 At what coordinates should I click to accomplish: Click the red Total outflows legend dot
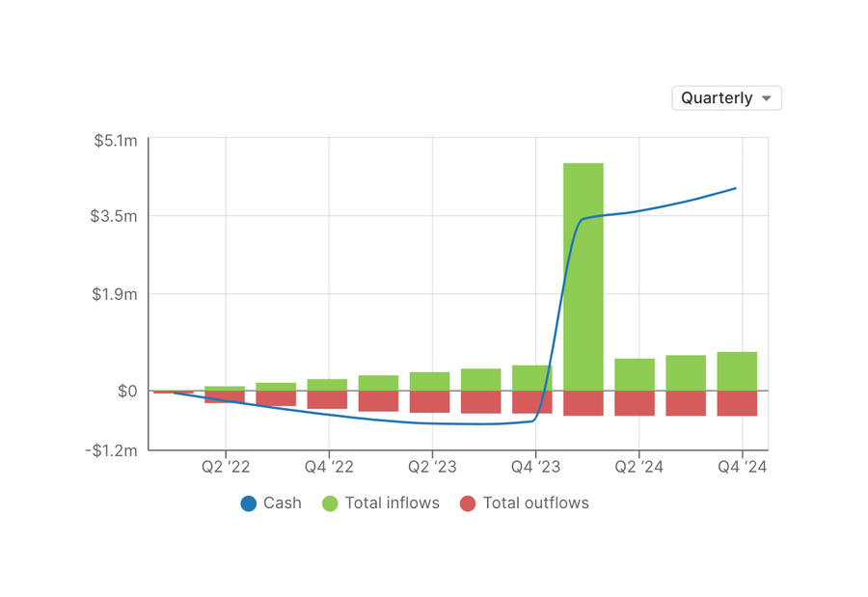coord(469,502)
